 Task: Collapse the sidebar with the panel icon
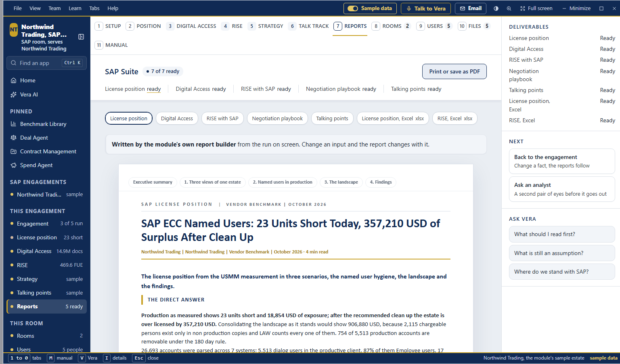click(81, 37)
